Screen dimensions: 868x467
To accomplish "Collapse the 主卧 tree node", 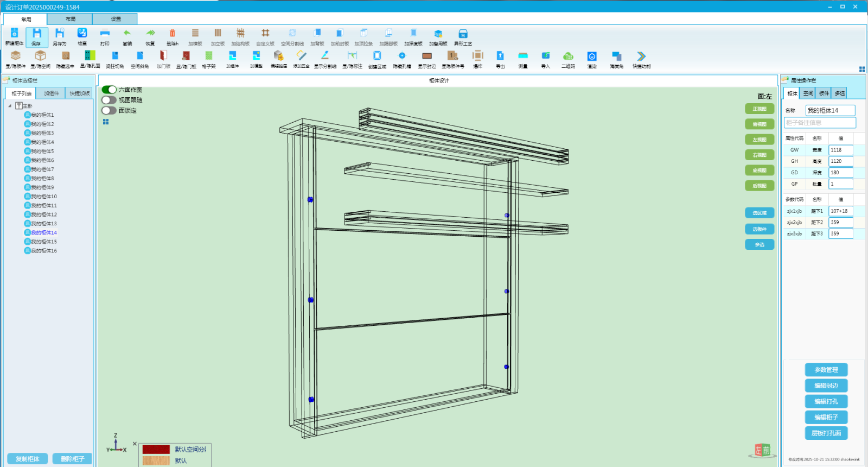I will tap(10, 106).
